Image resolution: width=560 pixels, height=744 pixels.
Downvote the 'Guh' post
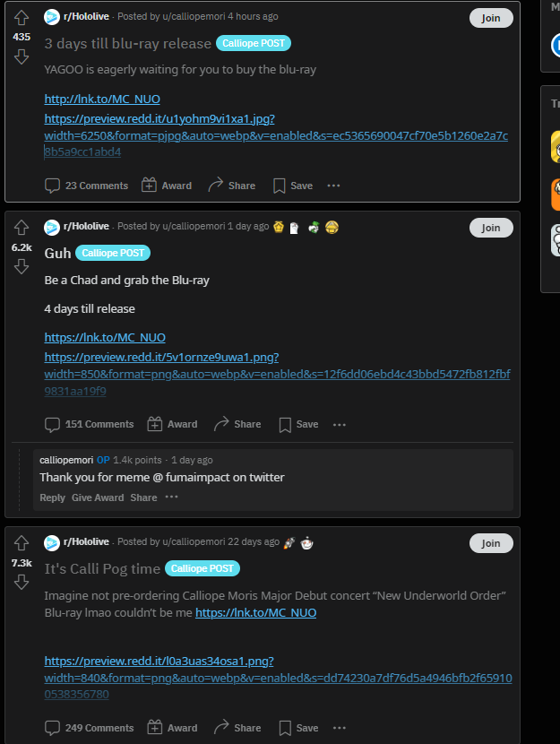click(22, 267)
